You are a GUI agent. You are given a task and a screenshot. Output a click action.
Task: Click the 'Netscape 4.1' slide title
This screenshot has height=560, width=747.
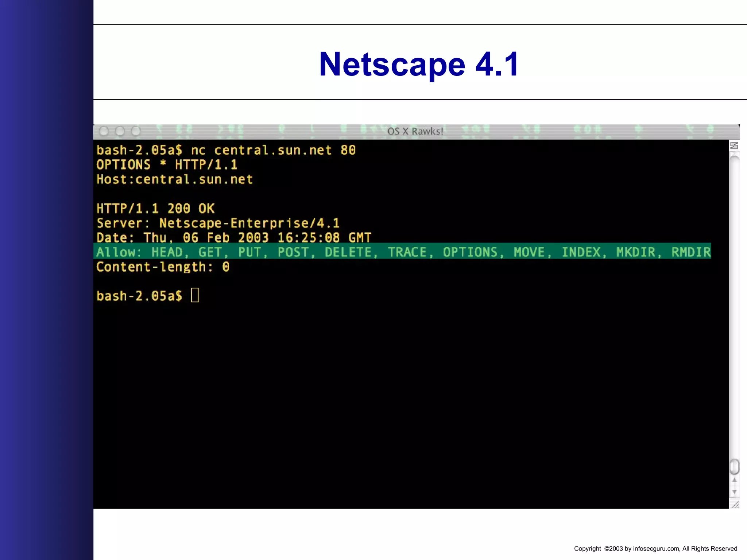pos(419,65)
